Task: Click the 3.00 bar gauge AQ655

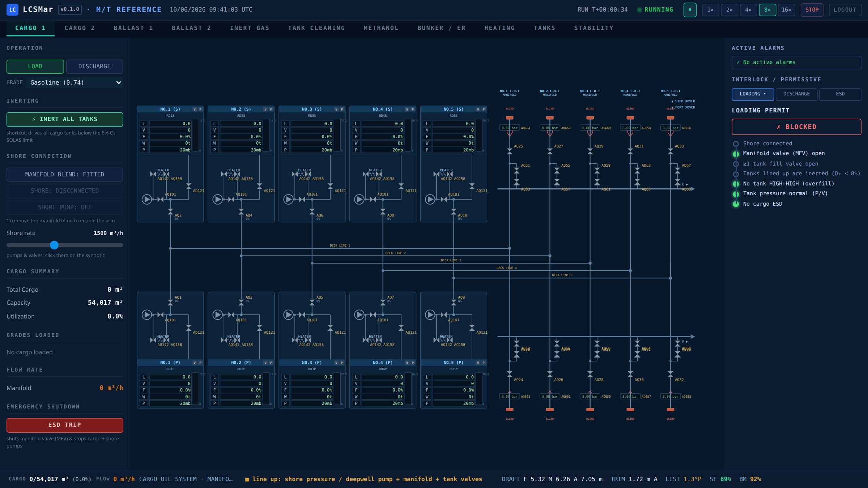Action: coord(671,397)
